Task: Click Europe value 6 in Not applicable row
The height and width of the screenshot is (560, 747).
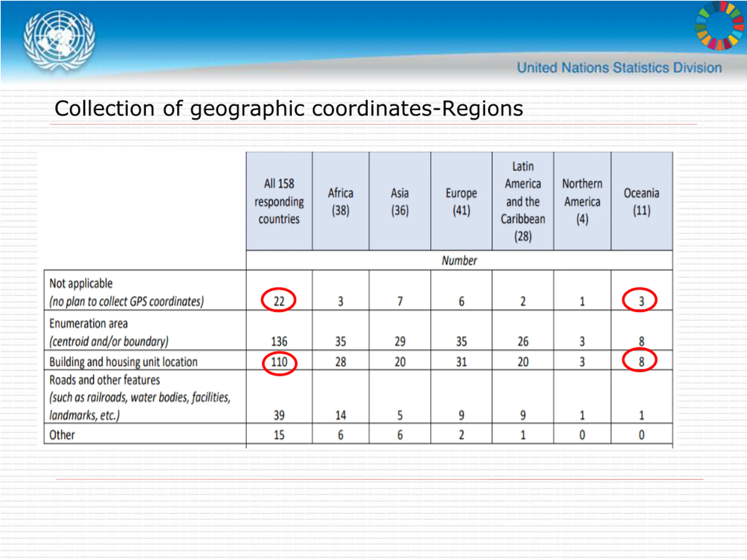Action: coord(461,301)
